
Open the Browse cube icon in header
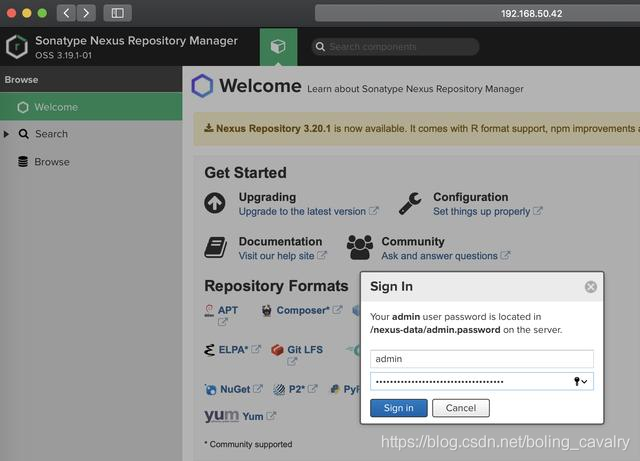coord(278,47)
